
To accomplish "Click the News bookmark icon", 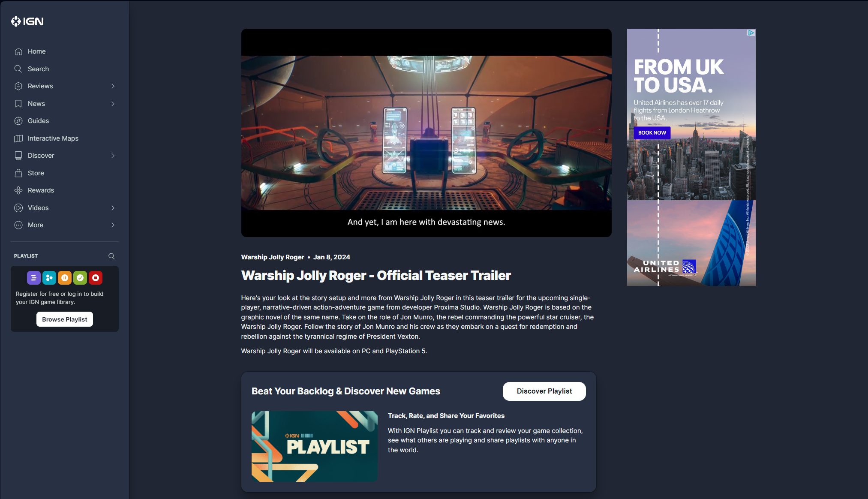I will click(18, 104).
